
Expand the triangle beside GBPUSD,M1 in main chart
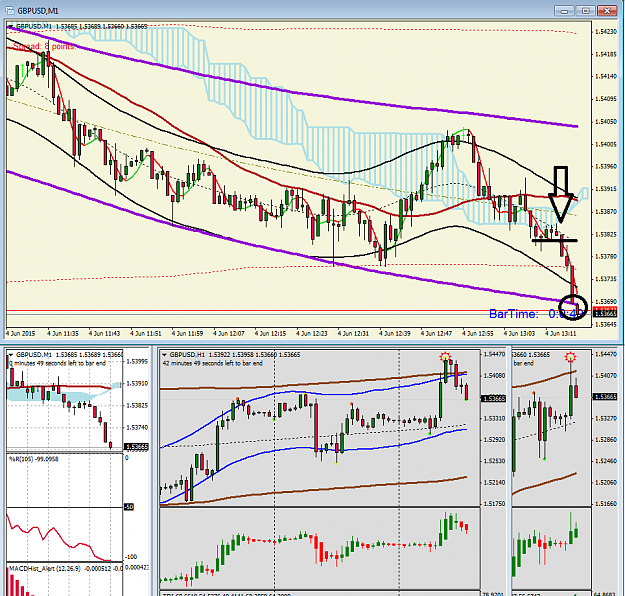coord(10,27)
